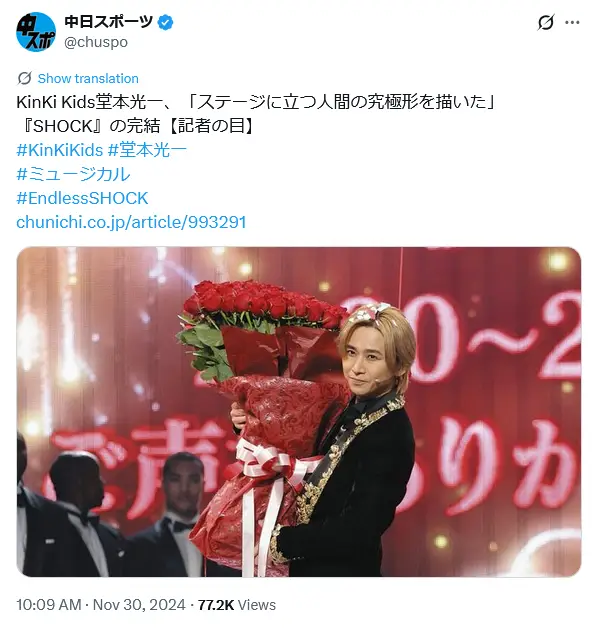Open the 中スポ profile avatar
Image resolution: width=598 pixels, height=628 pixels.
pos(36,32)
